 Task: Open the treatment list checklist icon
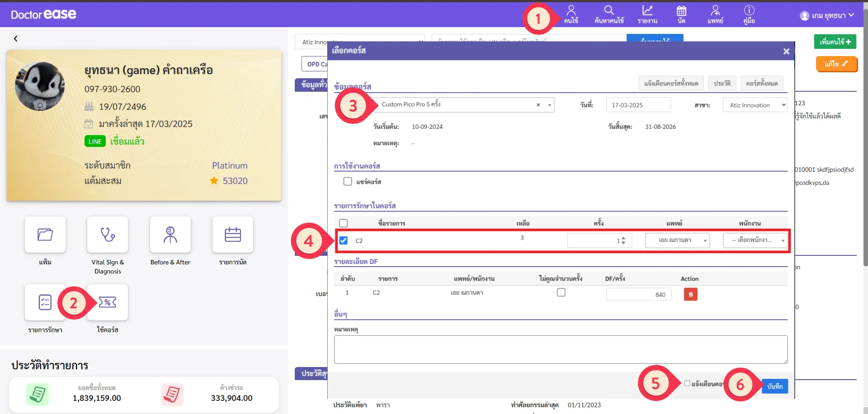[45, 302]
